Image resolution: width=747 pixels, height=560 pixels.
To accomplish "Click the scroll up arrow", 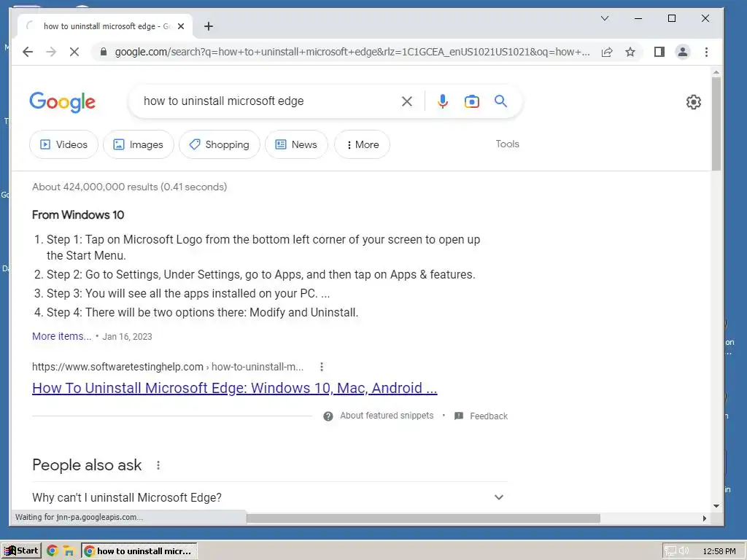I will coord(716,72).
